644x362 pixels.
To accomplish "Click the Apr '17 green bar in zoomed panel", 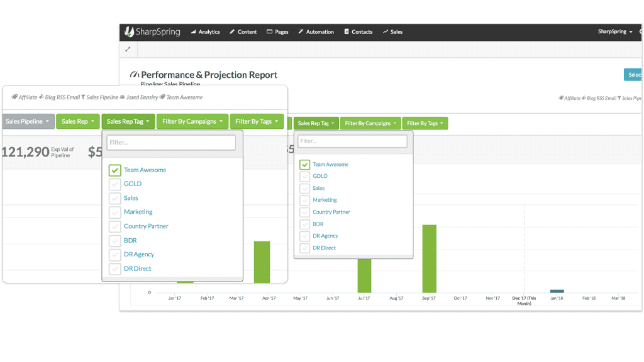I will tap(262, 262).
